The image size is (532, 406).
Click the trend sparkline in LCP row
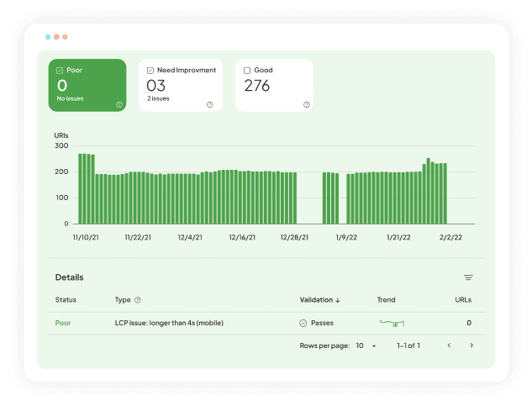pyautogui.click(x=392, y=323)
